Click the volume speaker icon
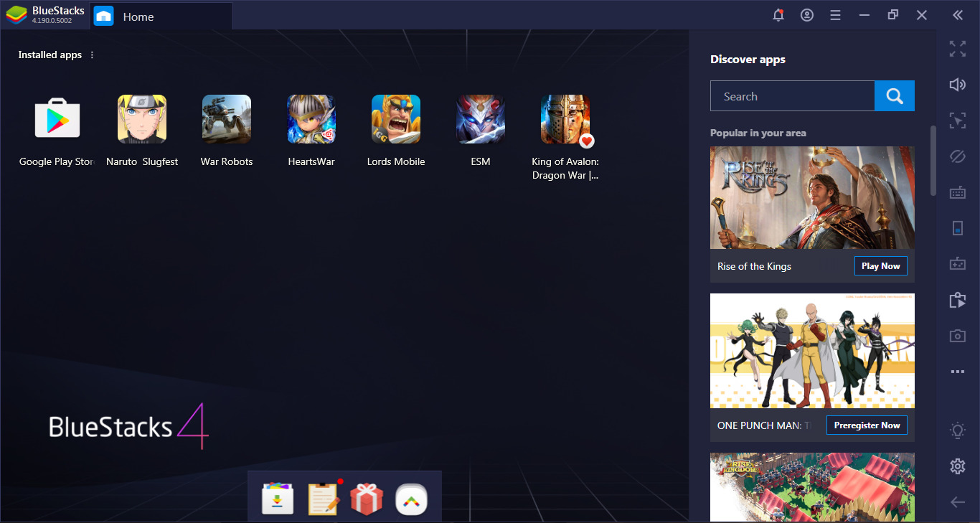Image resolution: width=980 pixels, height=523 pixels. click(x=958, y=85)
